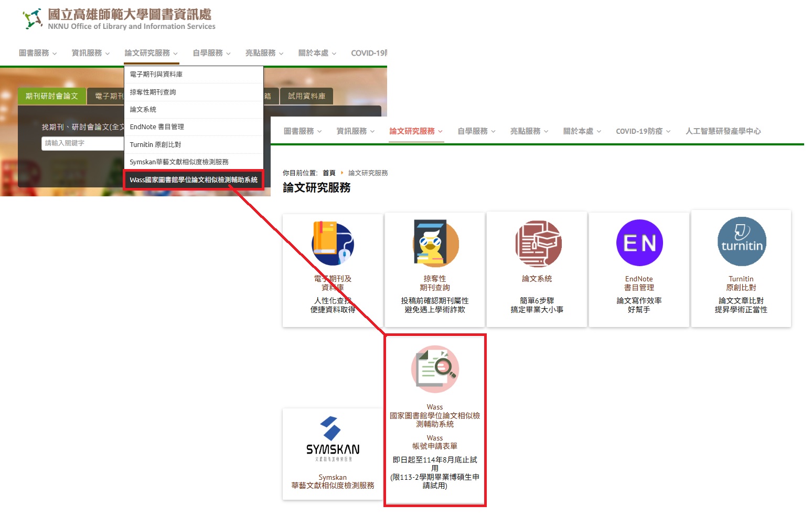
Task: Expand 關於本處 dropdown in top-left nav
Action: [x=317, y=53]
